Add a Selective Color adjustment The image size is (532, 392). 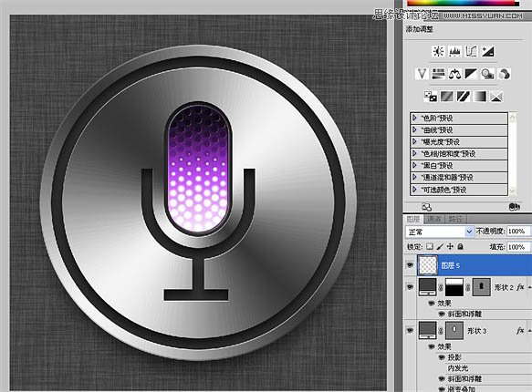click(x=496, y=97)
